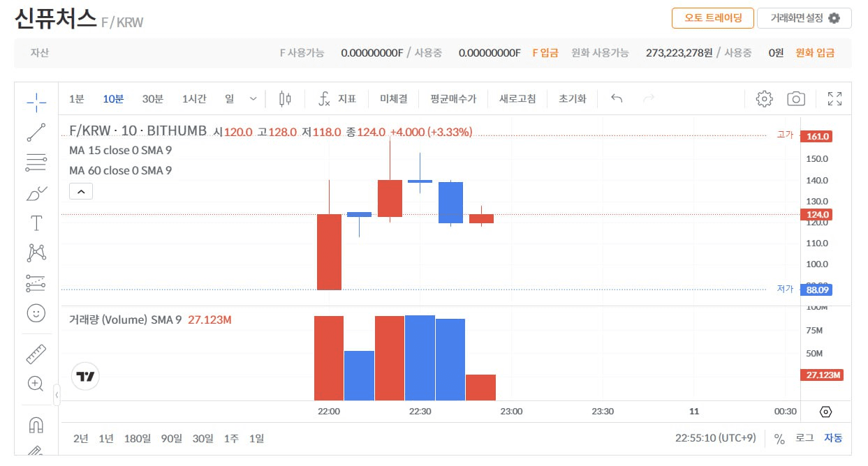Select the crosshair cursor tool
Image resolution: width=868 pixels, height=466 pixels.
[36, 102]
